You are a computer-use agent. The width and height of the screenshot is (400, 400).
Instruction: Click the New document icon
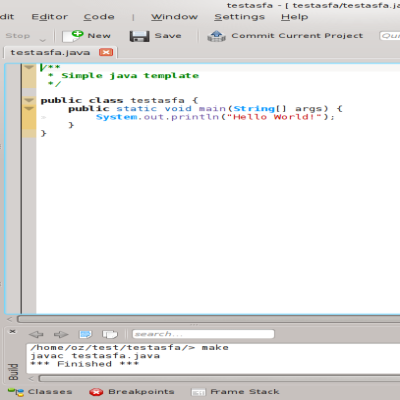(x=73, y=35)
